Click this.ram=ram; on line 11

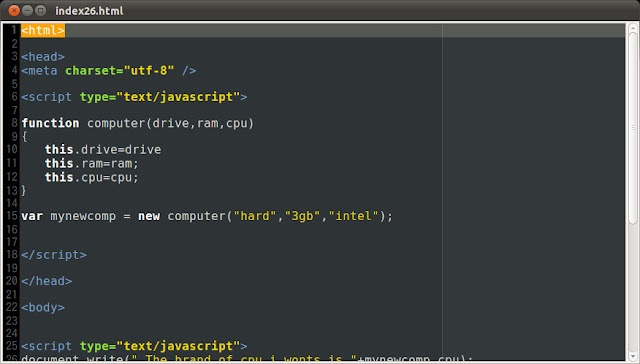(92, 164)
